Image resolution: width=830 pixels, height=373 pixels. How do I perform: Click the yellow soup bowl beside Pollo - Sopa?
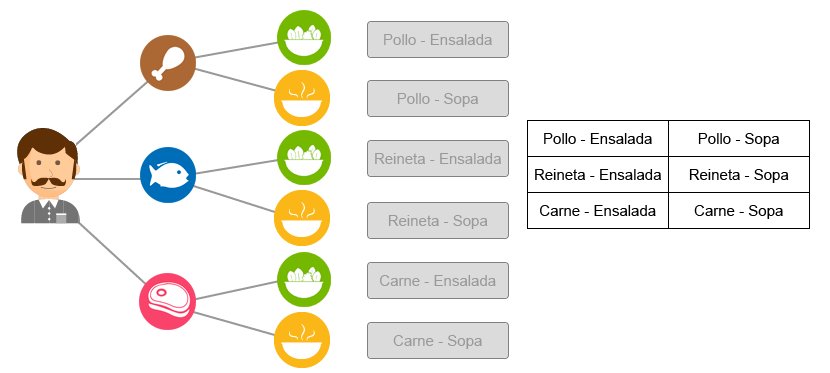point(302,98)
